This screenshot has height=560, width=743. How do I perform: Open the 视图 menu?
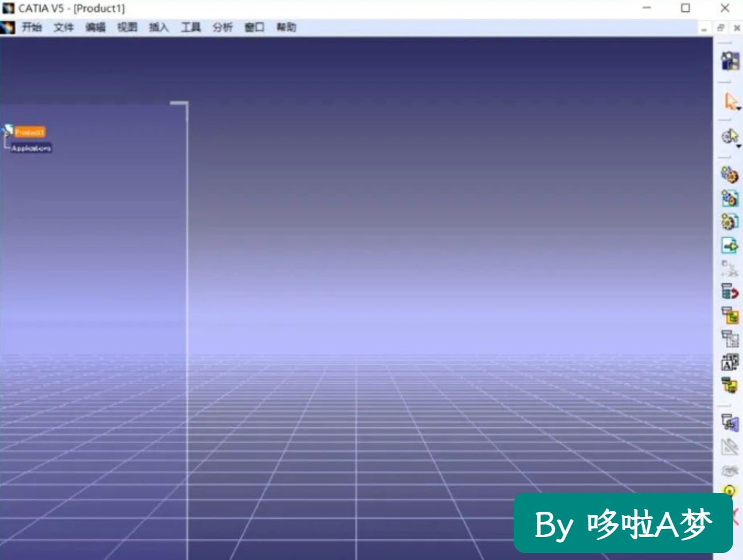tap(127, 27)
